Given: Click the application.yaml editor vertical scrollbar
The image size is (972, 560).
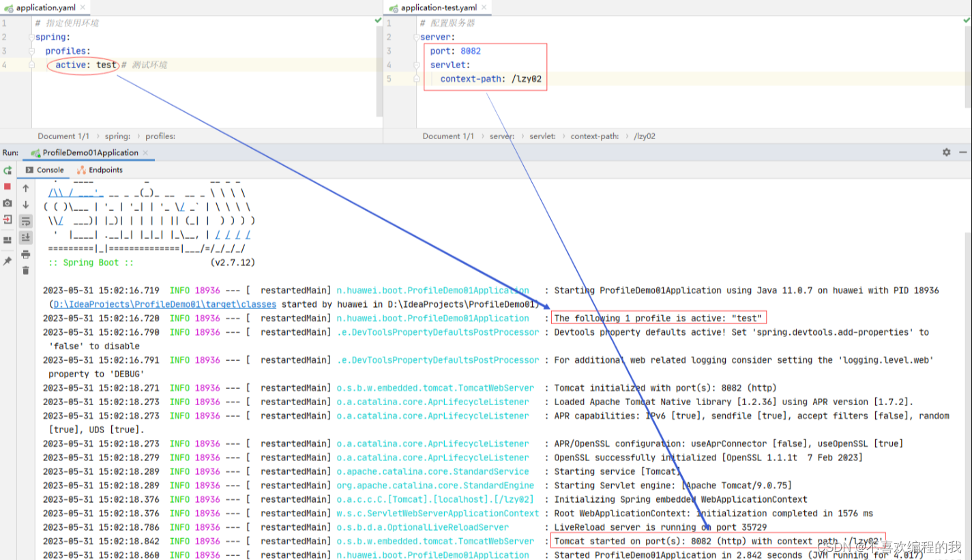Looking at the screenshot, I should pyautogui.click(x=379, y=72).
